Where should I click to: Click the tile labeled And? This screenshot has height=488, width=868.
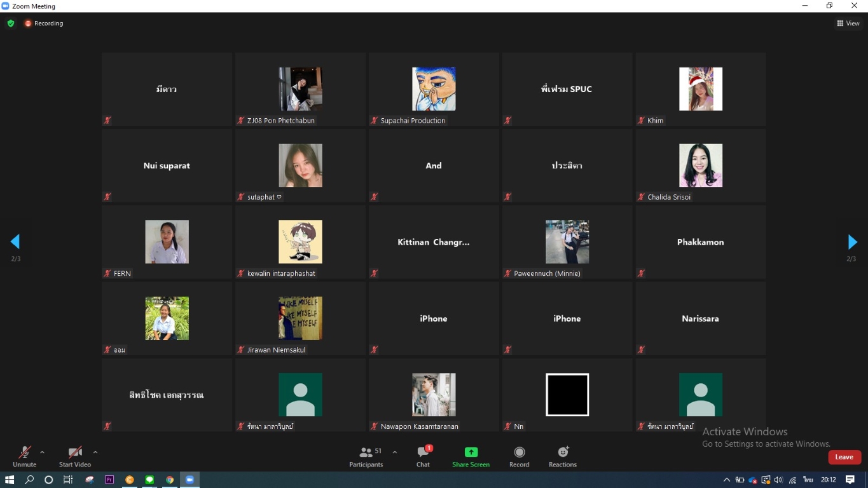coord(434,165)
